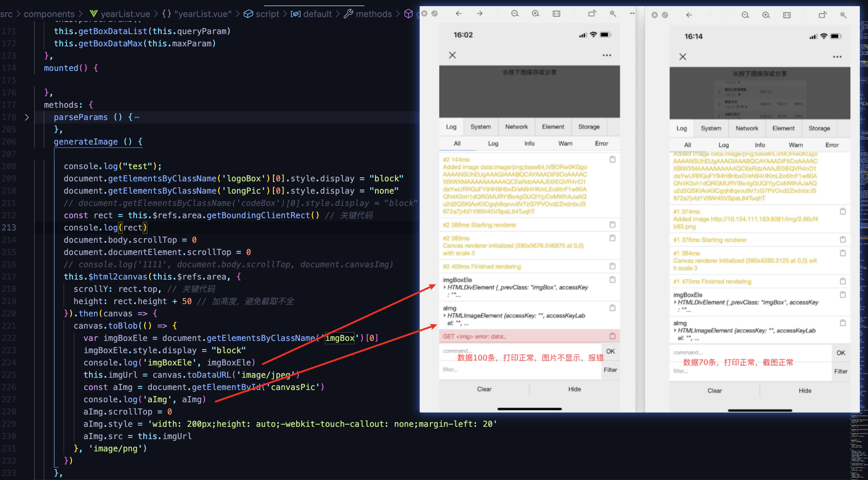
Task: Click the zoom-in icon on the right preview toolbar
Action: (x=766, y=15)
